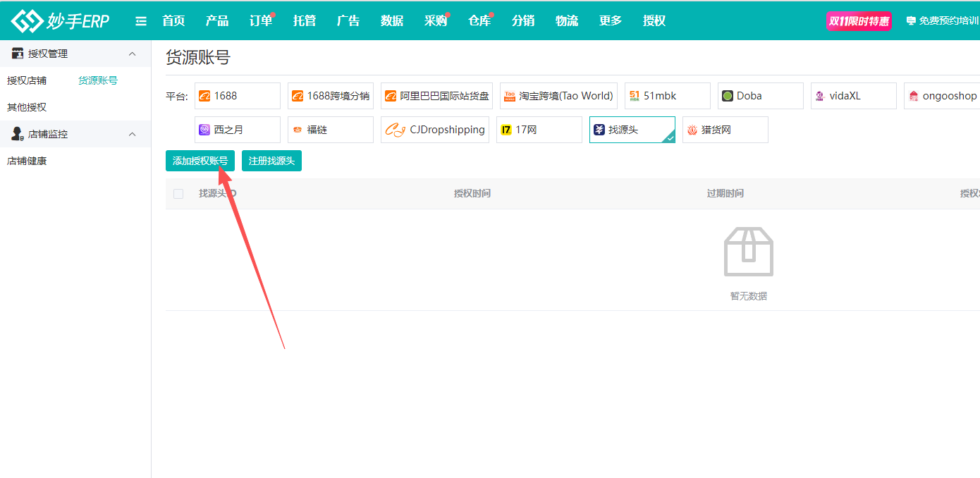980x478 pixels.
Task: Click 免费预约培训 link
Action: tap(943, 21)
